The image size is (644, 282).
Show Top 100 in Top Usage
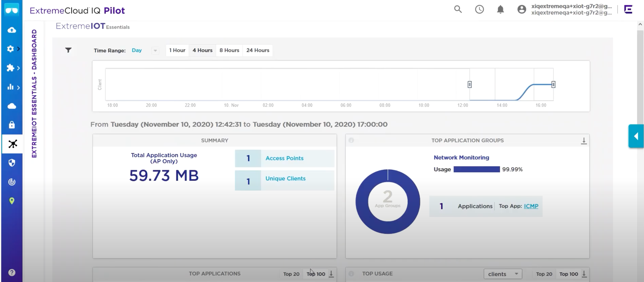point(569,274)
